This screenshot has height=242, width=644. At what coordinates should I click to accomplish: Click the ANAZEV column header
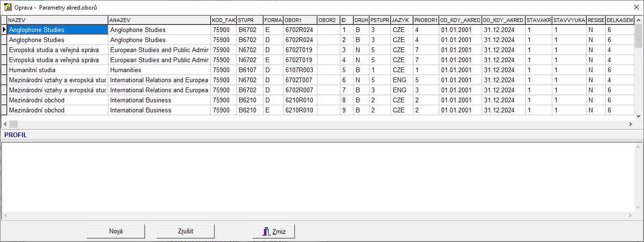159,20
